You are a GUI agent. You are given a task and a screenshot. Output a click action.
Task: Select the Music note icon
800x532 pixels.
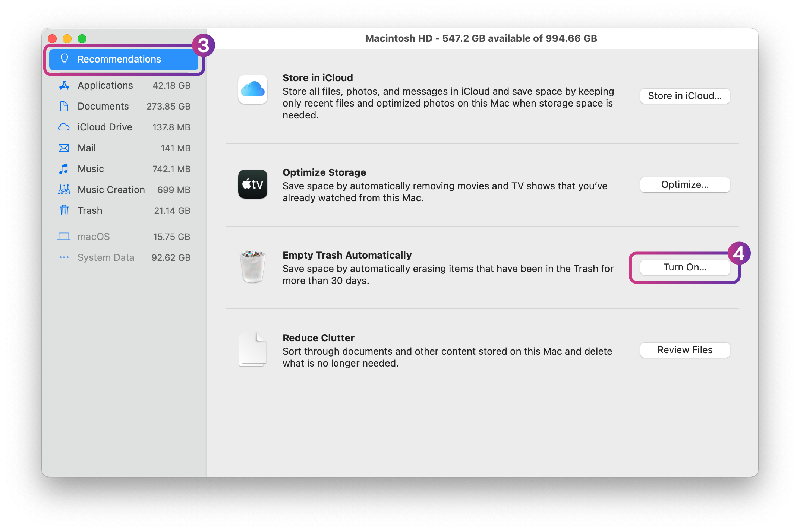pyautogui.click(x=64, y=169)
